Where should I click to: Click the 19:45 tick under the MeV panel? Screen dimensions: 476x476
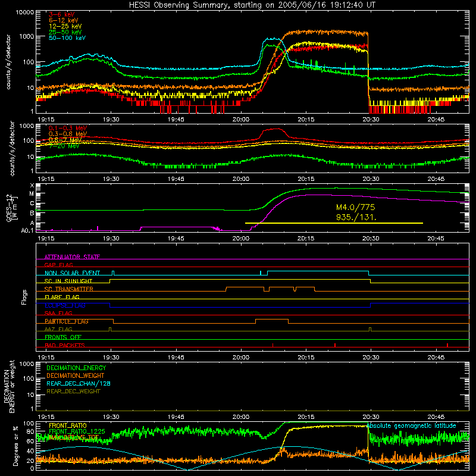(x=176, y=179)
